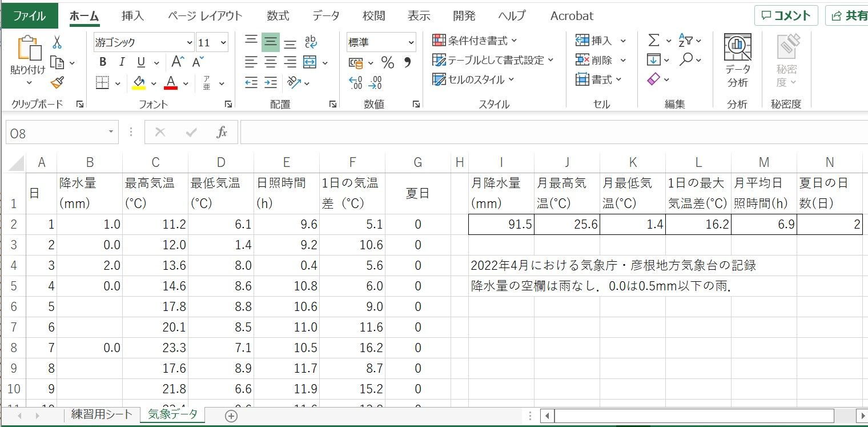Image resolution: width=868 pixels, height=427 pixels.
Task: Open the number format dropdown showing 標準
Action: pyautogui.click(x=380, y=42)
